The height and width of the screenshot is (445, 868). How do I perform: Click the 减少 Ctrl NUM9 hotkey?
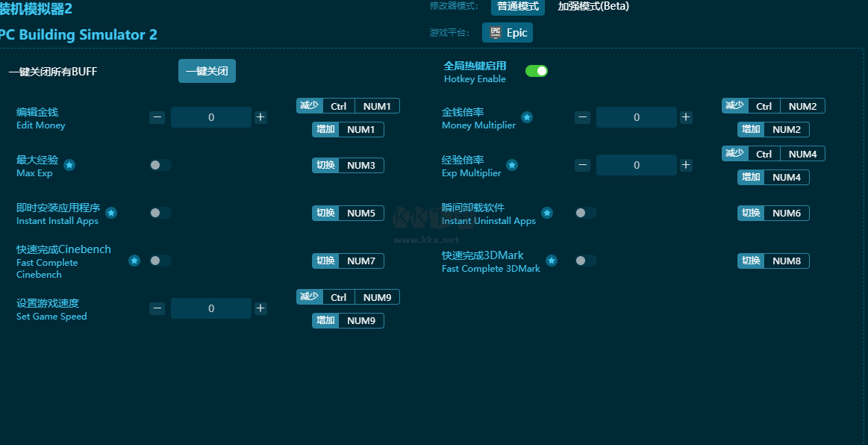click(x=349, y=297)
